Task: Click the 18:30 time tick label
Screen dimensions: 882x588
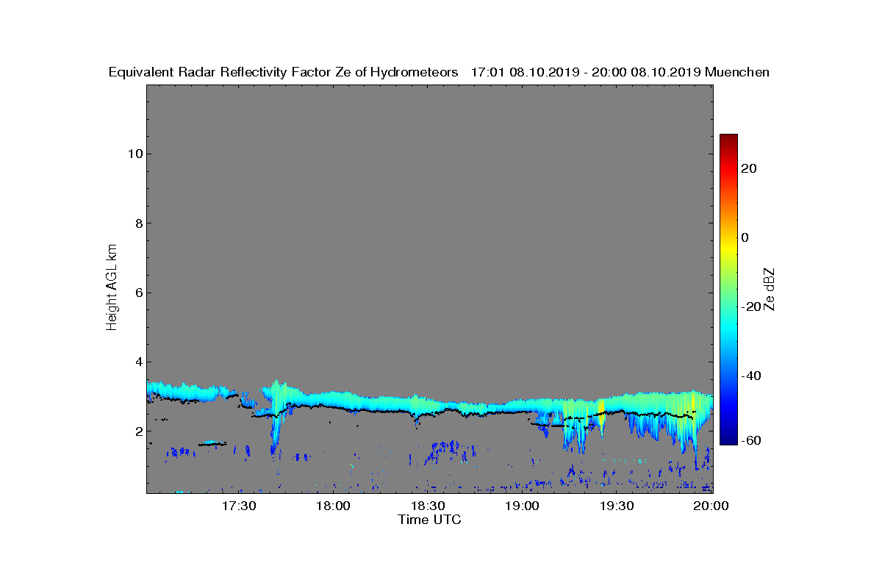Action: (428, 506)
